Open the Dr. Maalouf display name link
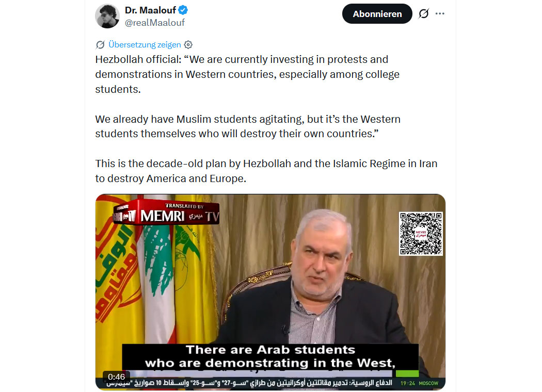Screen dimensions: 542x392 coord(150,10)
